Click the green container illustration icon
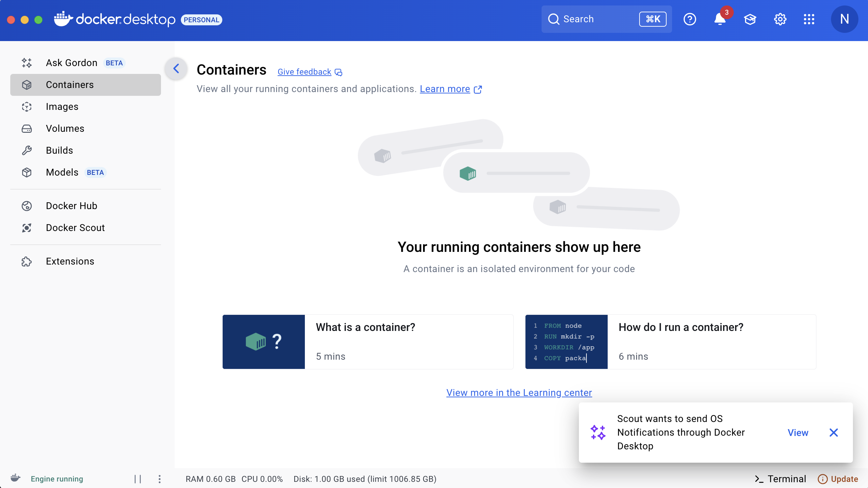868x488 pixels. [468, 174]
